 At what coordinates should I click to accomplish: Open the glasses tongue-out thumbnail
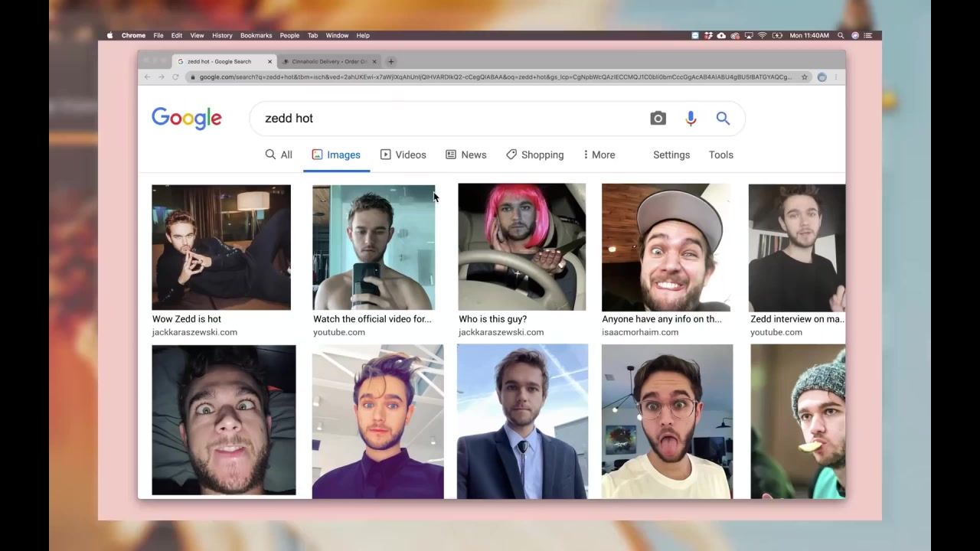(x=667, y=421)
